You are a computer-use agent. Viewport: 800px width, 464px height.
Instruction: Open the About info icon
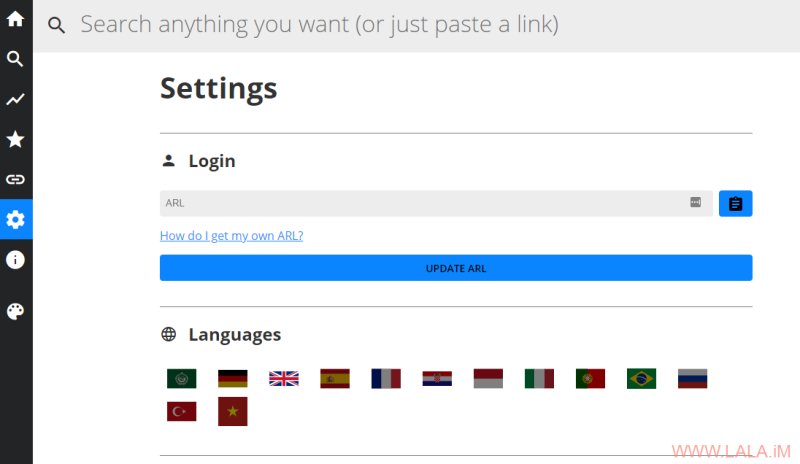pos(15,259)
